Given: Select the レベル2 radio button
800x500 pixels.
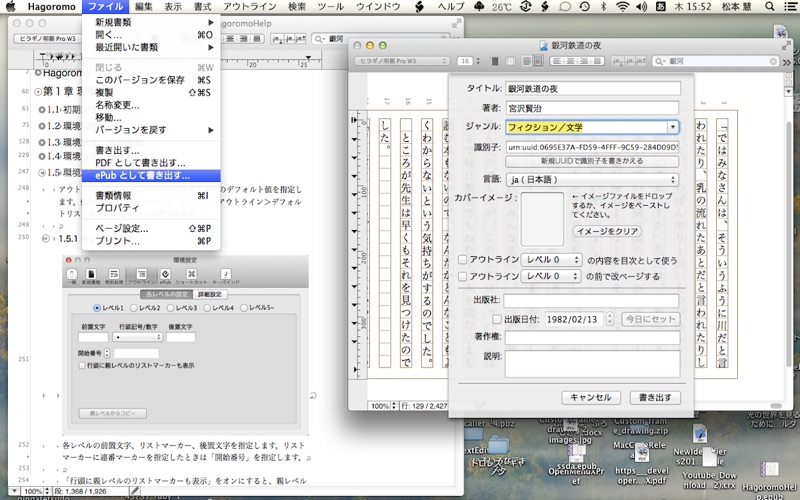Looking at the screenshot, I should pos(134,308).
